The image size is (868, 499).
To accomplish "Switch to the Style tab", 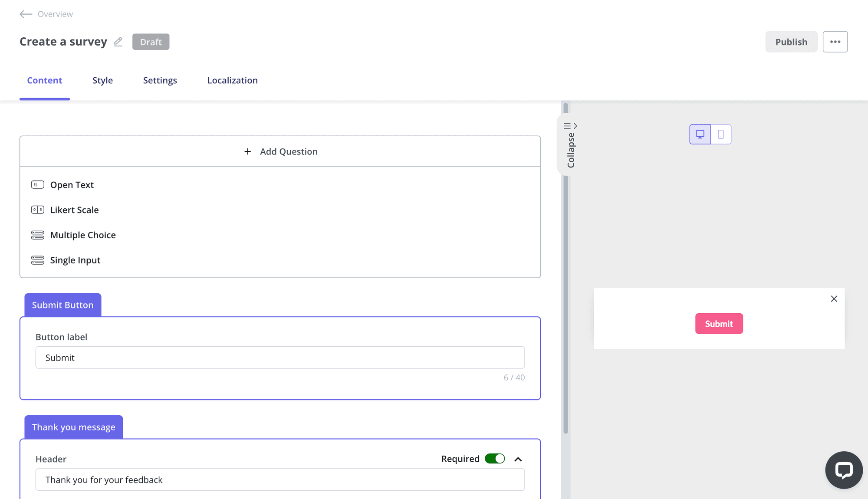I will (x=102, y=80).
